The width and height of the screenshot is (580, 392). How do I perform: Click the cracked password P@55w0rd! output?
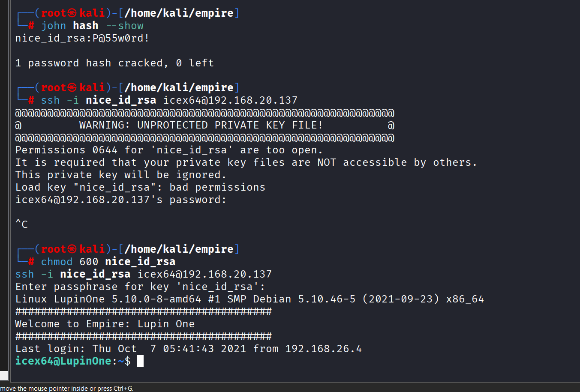tap(121, 38)
